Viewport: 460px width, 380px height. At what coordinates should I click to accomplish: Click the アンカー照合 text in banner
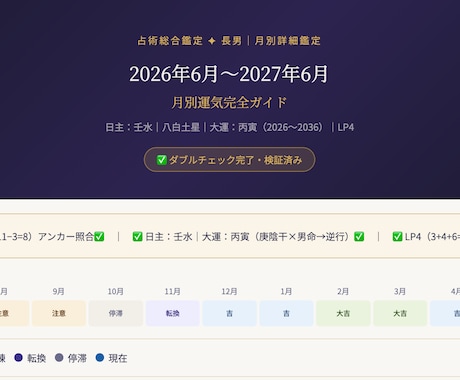tap(66, 237)
